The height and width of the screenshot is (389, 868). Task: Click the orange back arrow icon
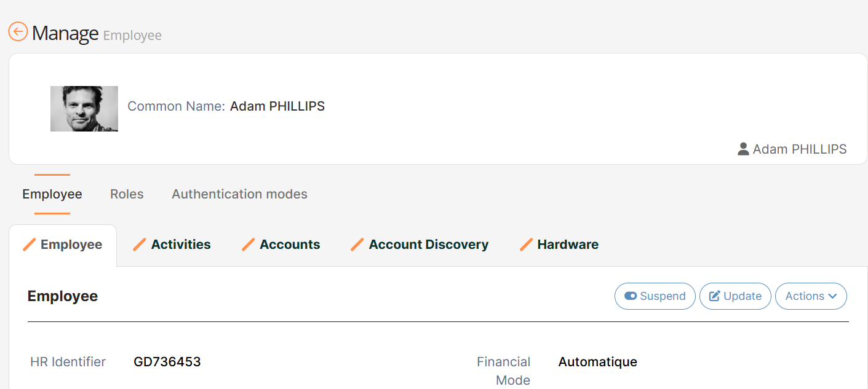click(x=18, y=31)
